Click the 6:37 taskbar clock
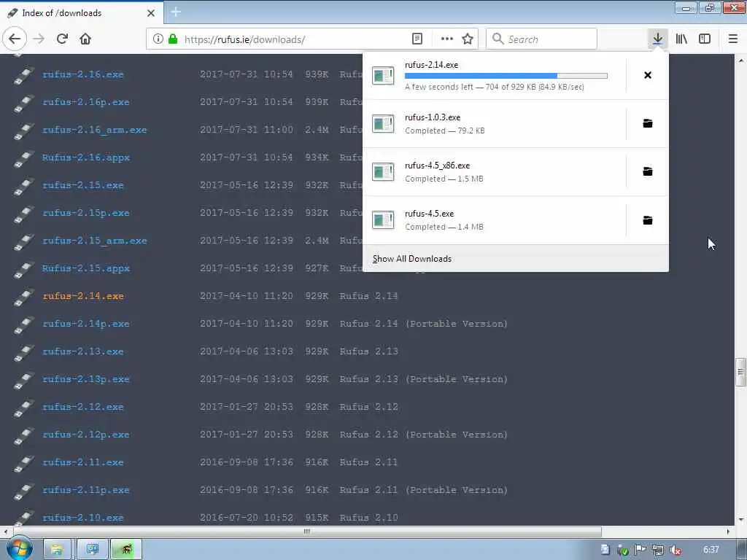Viewport: 747px width, 560px height. coord(711,550)
